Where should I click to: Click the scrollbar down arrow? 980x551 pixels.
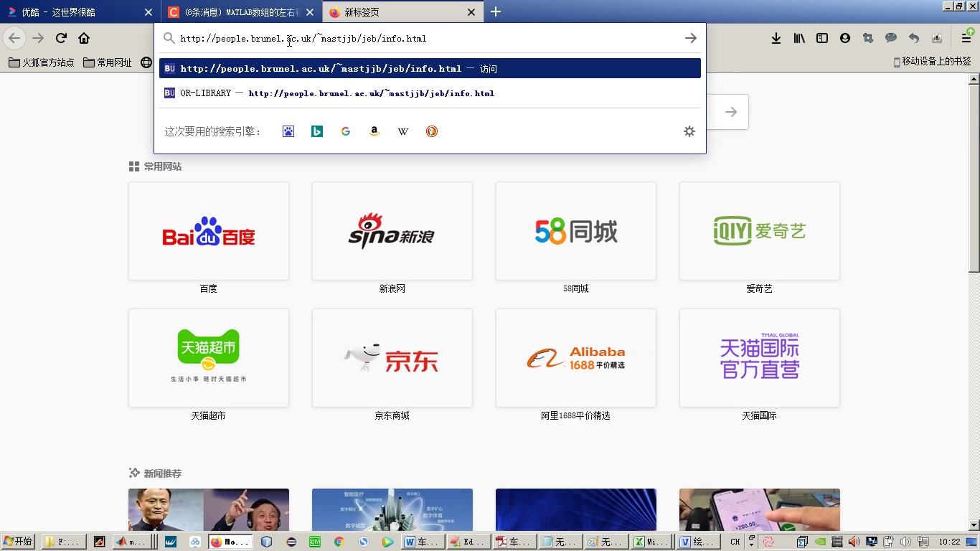974,525
